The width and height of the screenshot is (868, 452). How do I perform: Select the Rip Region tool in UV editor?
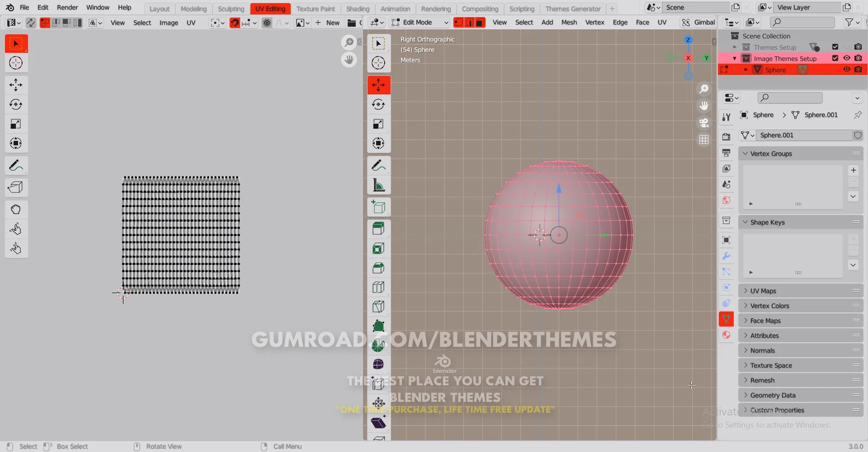pos(16,188)
